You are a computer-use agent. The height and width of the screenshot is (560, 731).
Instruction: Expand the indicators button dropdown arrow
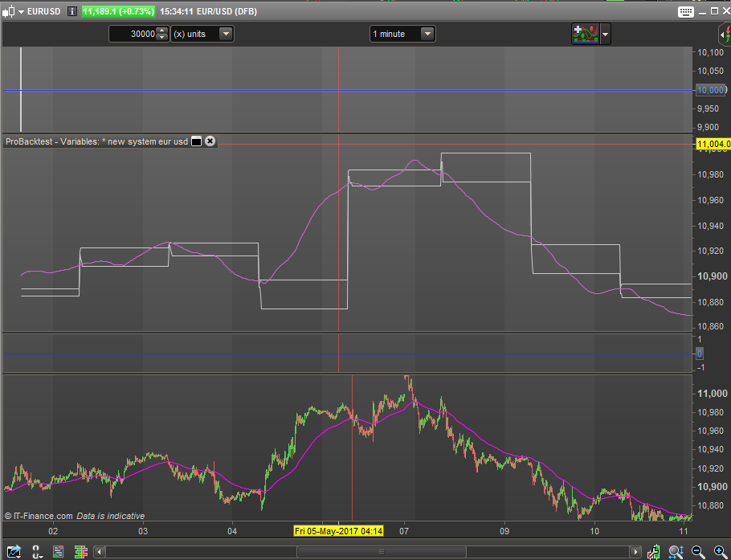(605, 35)
